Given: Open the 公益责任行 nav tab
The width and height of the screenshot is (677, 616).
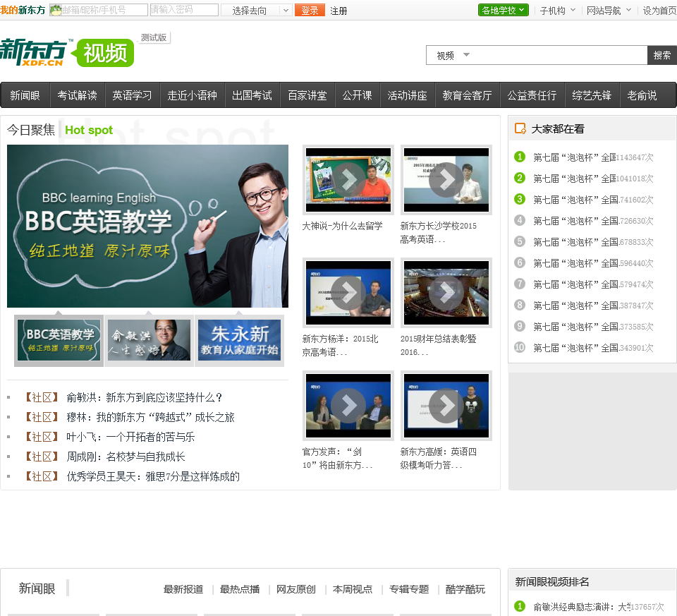Looking at the screenshot, I should pos(532,95).
